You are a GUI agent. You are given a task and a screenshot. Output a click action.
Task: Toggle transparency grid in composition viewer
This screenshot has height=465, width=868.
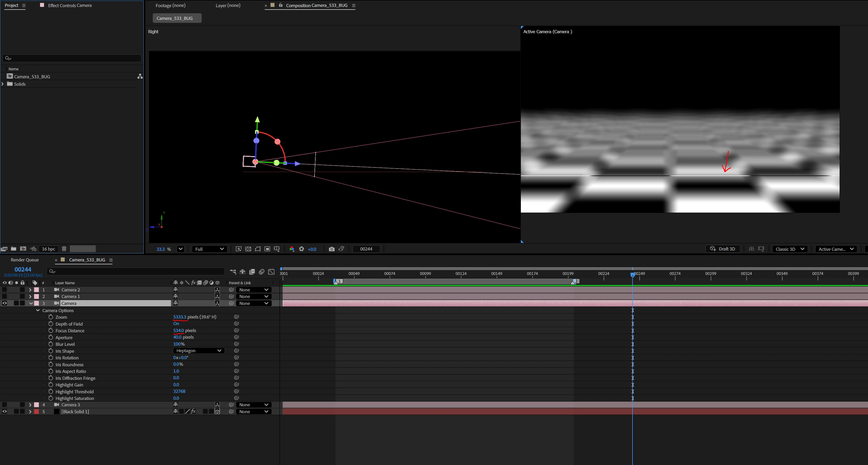point(248,249)
